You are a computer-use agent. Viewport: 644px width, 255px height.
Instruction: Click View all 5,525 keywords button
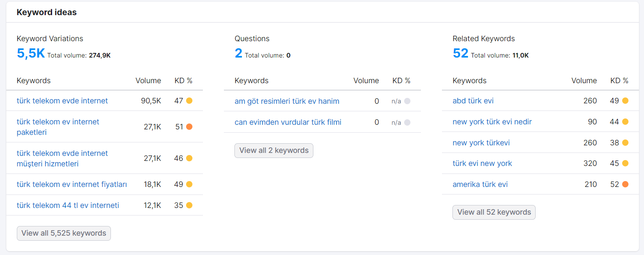(64, 233)
